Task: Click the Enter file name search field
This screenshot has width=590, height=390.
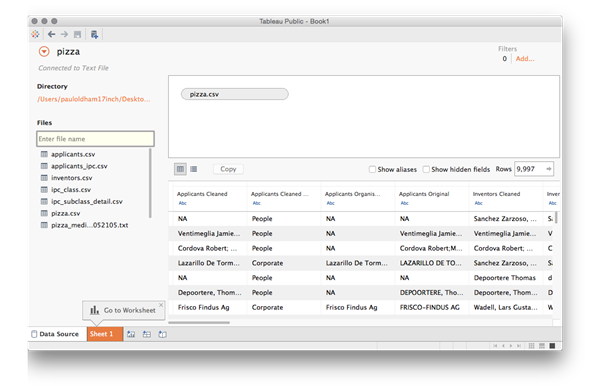Action: (x=96, y=139)
